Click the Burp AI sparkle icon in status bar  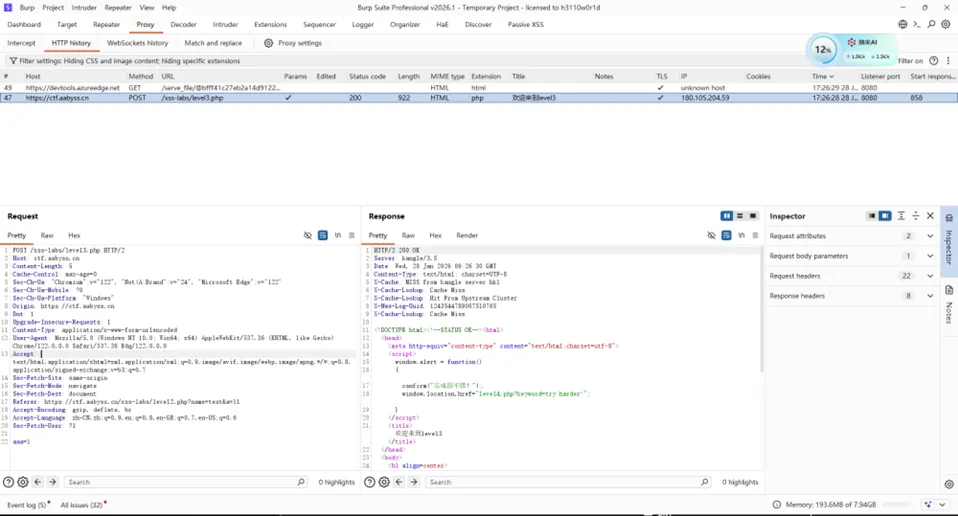tap(928, 504)
